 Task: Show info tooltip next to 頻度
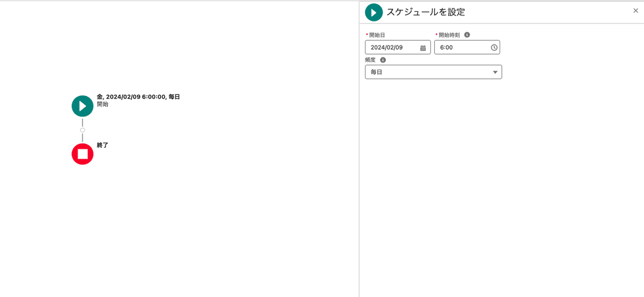(x=383, y=60)
